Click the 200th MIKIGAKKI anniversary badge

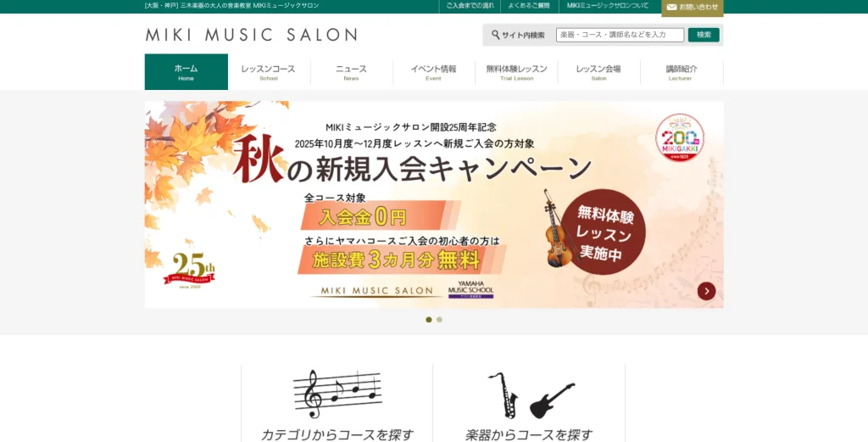(x=680, y=138)
